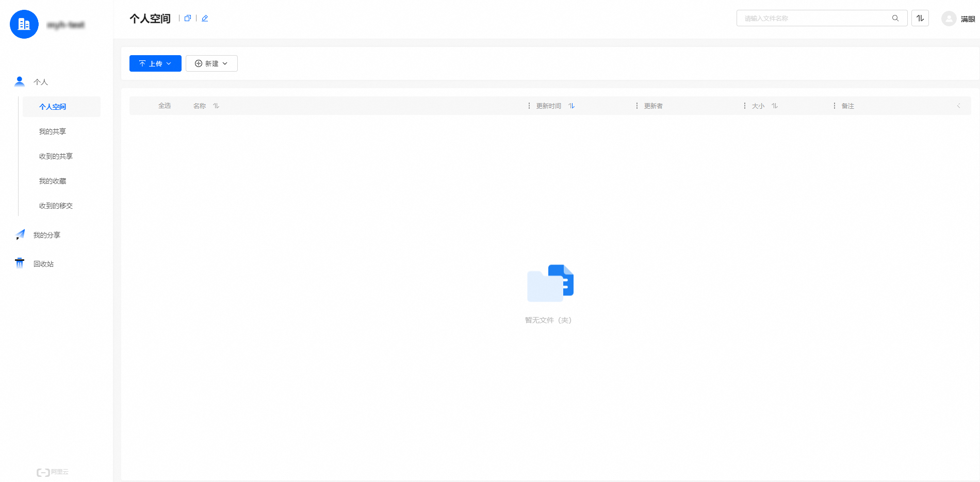The image size is (980, 482).
Task: Click the column handle before 大小
Action: 745,106
